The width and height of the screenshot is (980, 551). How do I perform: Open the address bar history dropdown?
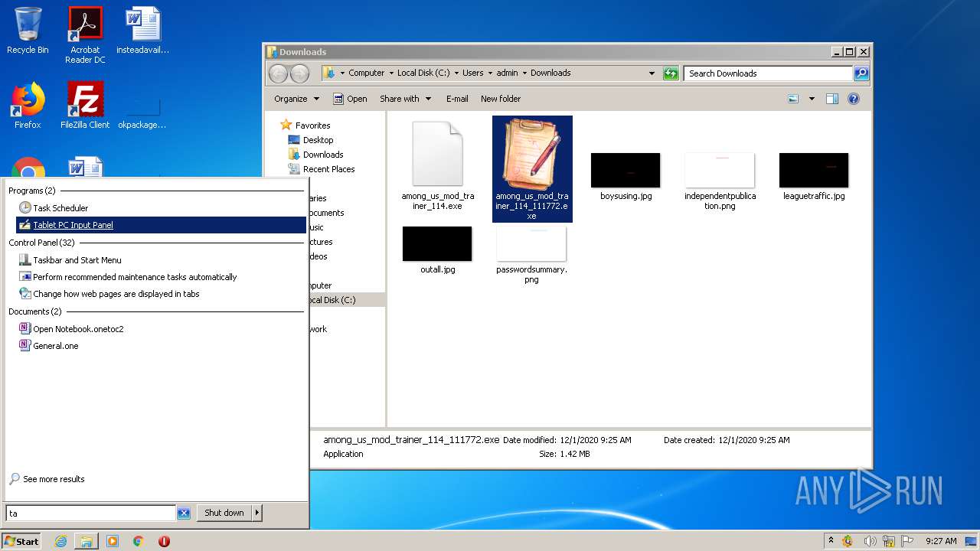tap(652, 73)
